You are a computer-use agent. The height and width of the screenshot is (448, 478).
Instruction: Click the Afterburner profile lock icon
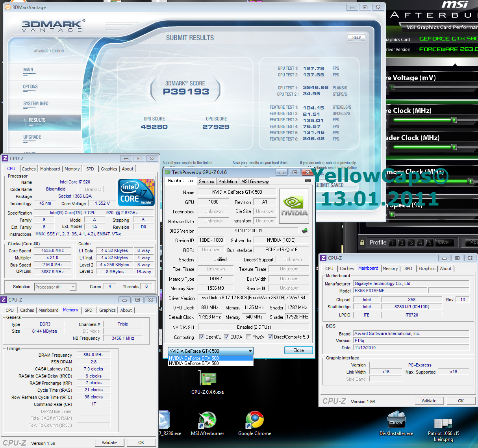point(362,242)
